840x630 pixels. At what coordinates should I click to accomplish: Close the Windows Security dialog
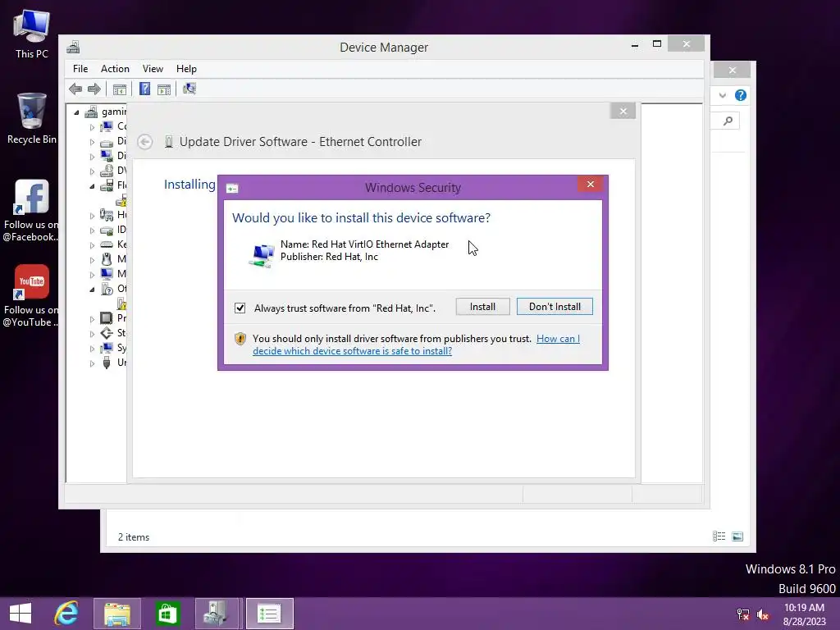[x=591, y=185]
